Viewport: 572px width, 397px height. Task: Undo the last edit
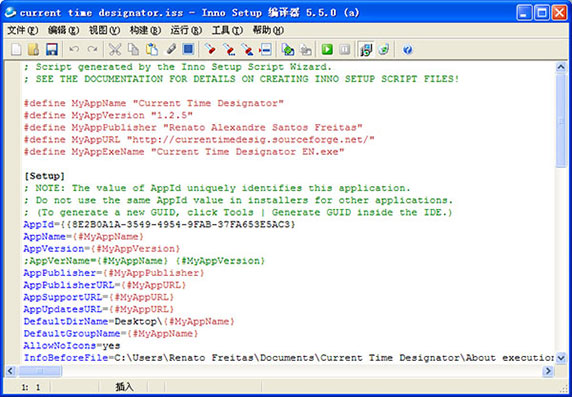74,49
